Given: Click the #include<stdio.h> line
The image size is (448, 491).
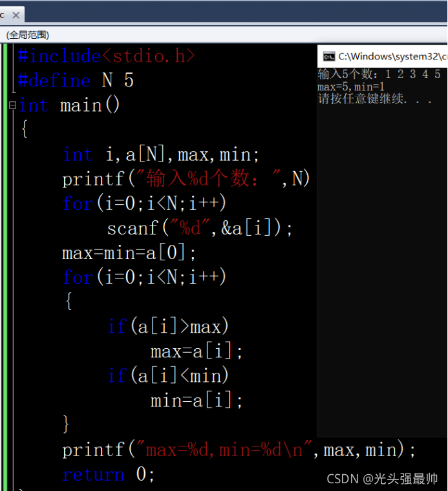Looking at the screenshot, I should 106,56.
